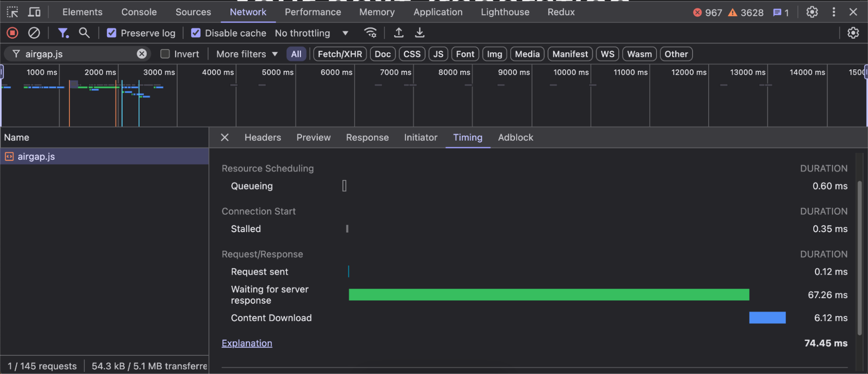Open network settings gear in toolbar
868x374 pixels.
(853, 33)
